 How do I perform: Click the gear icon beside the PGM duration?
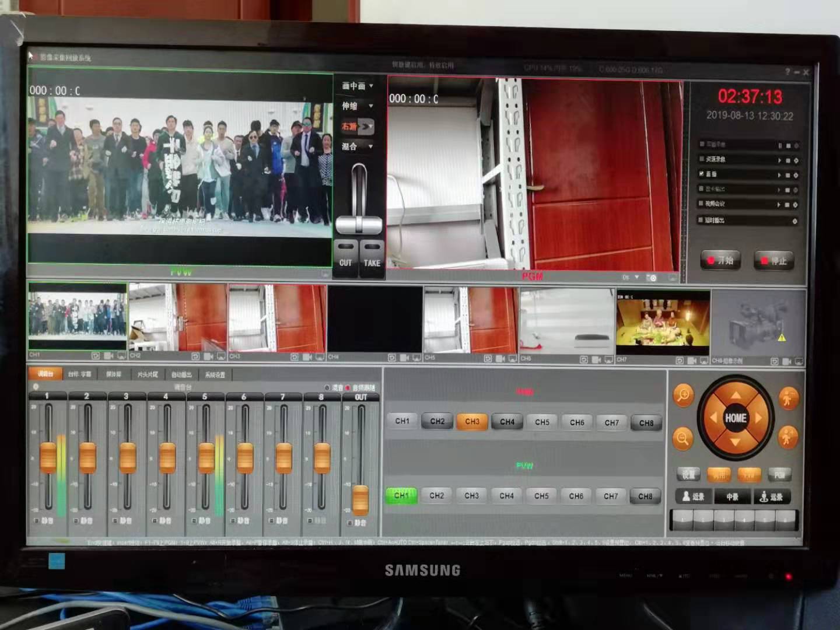[x=653, y=278]
